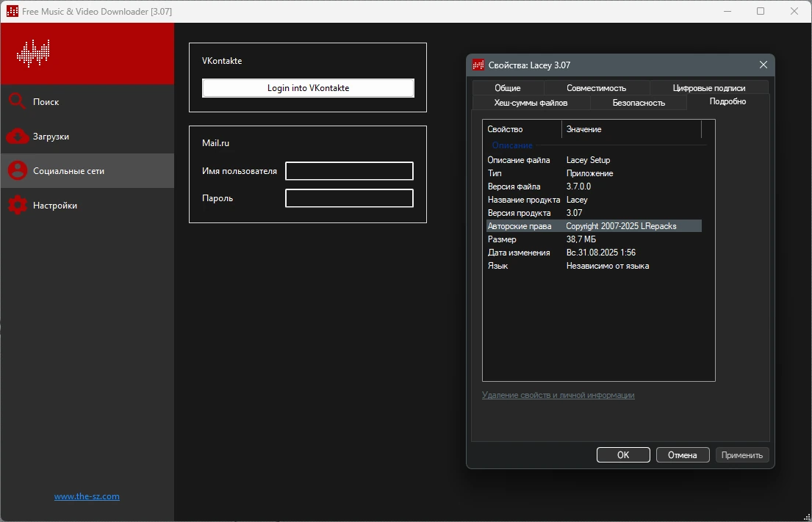Click Удаление свойств и личной информации link
The width and height of the screenshot is (812, 522).
[x=558, y=395]
